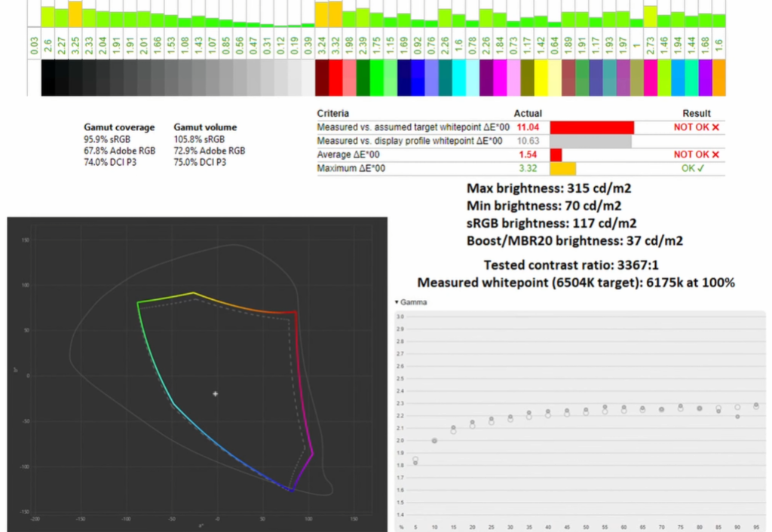Click the red X on Average ΔE*00 row
The image size is (772, 532).
[x=715, y=154]
